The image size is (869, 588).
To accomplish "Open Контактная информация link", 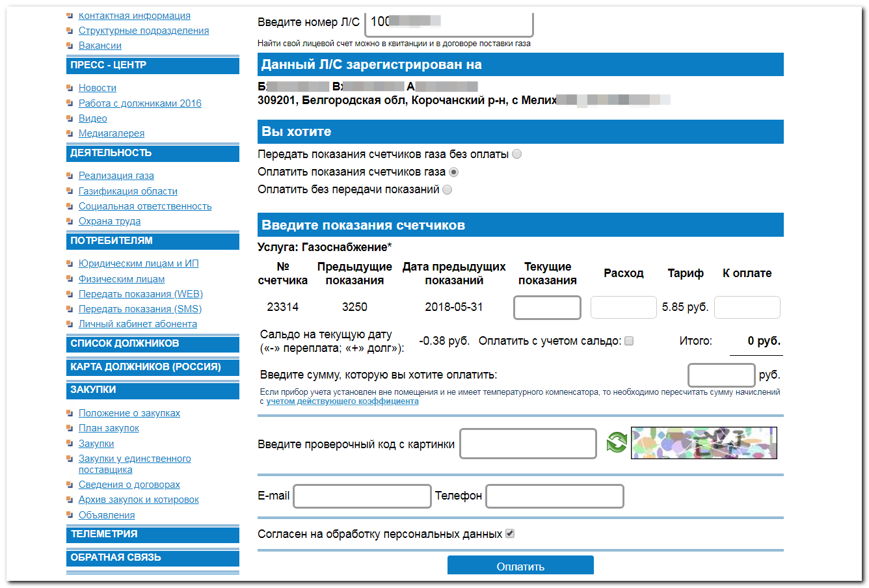I will [135, 16].
